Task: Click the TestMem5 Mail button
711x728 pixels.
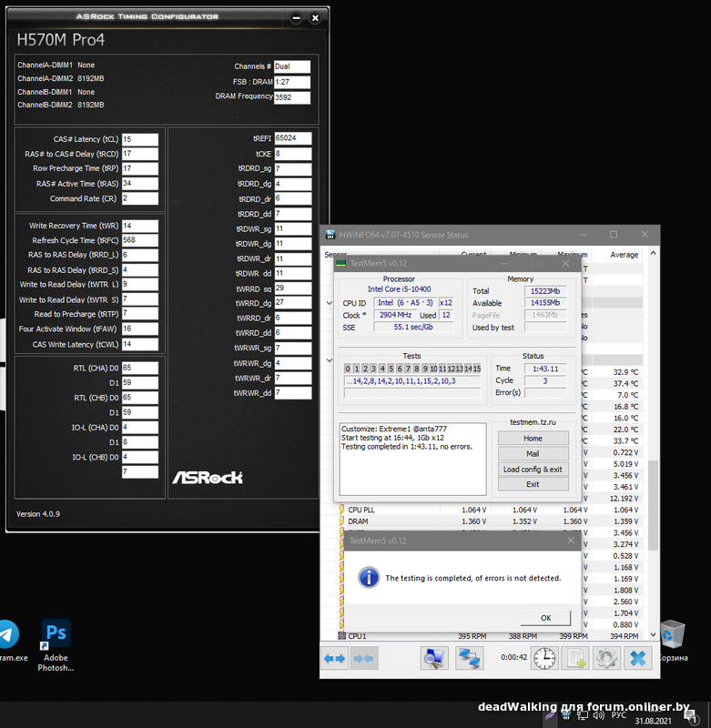Action: coord(533,453)
